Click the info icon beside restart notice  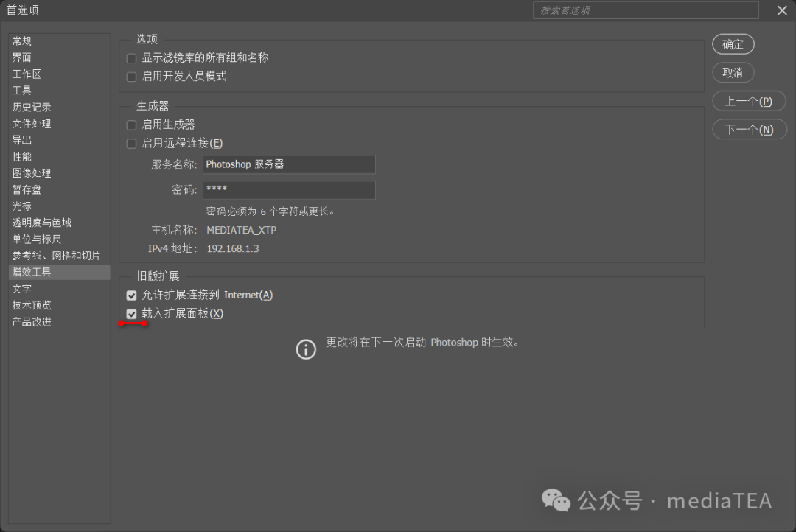click(306, 349)
